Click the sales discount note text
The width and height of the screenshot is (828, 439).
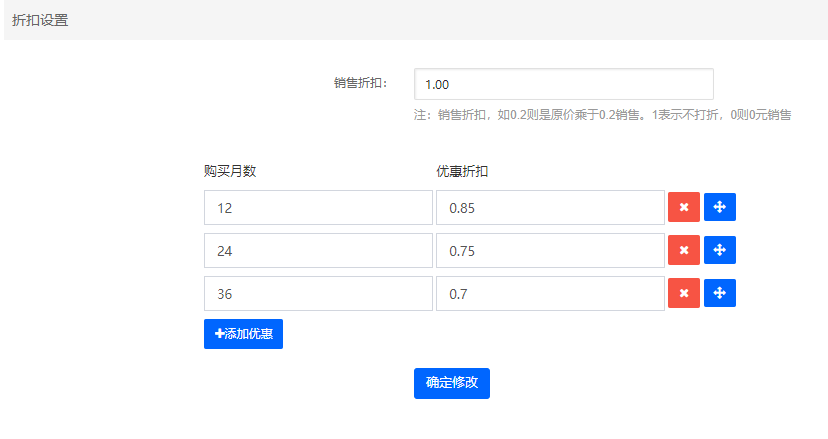[602, 115]
